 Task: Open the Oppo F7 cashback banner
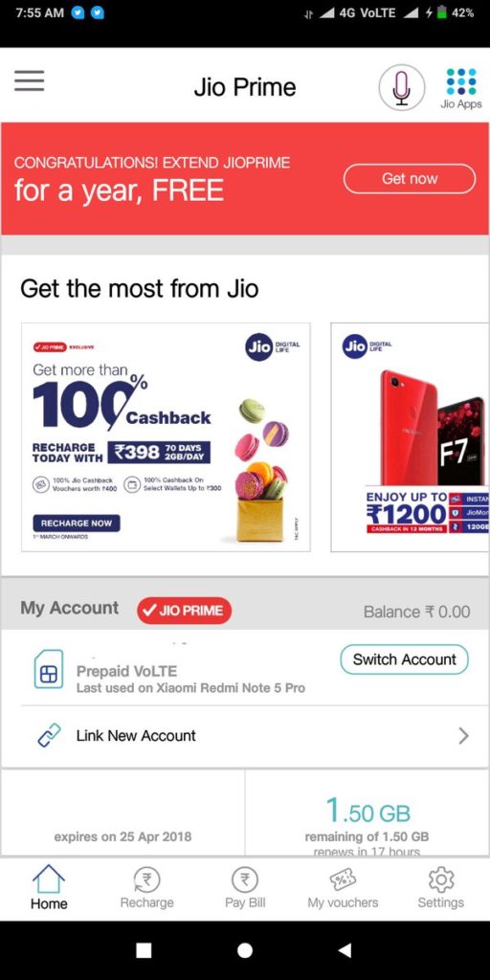coord(410,437)
